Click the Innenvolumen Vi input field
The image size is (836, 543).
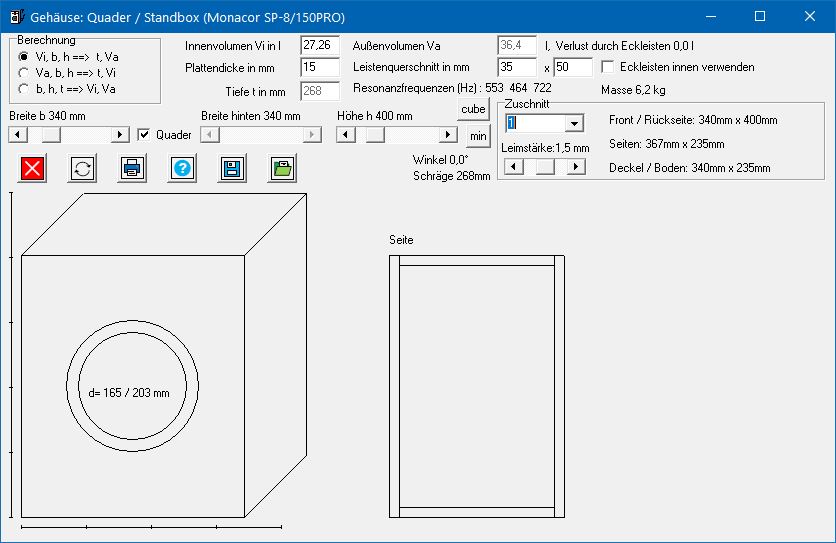point(320,45)
